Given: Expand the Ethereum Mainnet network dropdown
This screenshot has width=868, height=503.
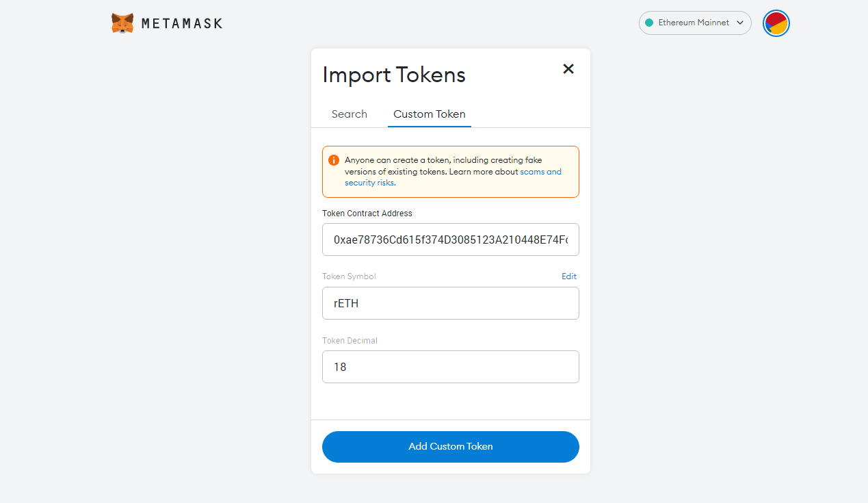Looking at the screenshot, I should point(694,23).
